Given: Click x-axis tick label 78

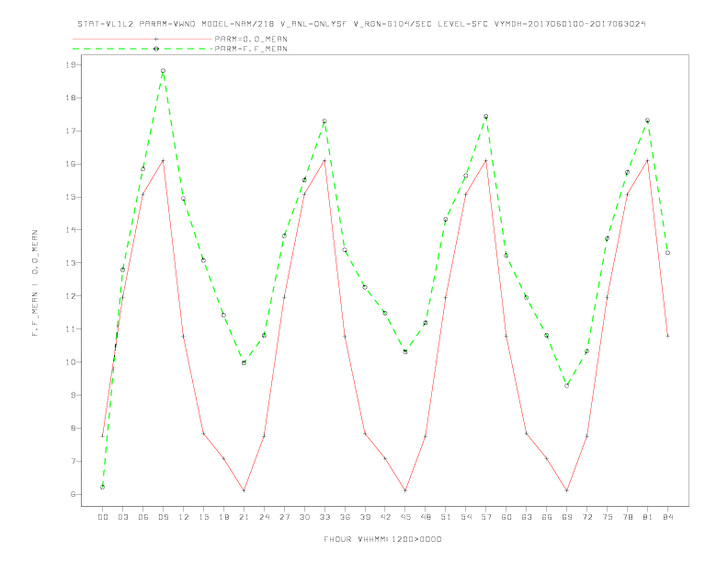Looking at the screenshot, I should 627,517.
